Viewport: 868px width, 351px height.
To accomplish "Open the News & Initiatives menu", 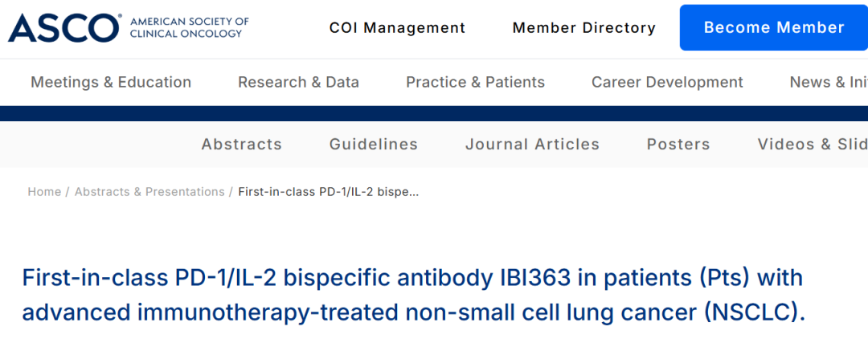I will (x=829, y=83).
